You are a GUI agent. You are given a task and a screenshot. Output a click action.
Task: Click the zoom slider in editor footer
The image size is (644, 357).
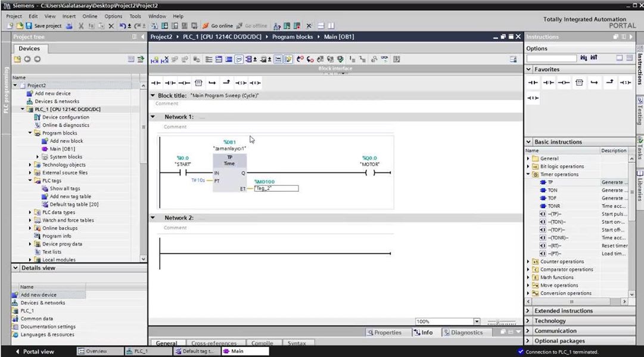pos(501,322)
